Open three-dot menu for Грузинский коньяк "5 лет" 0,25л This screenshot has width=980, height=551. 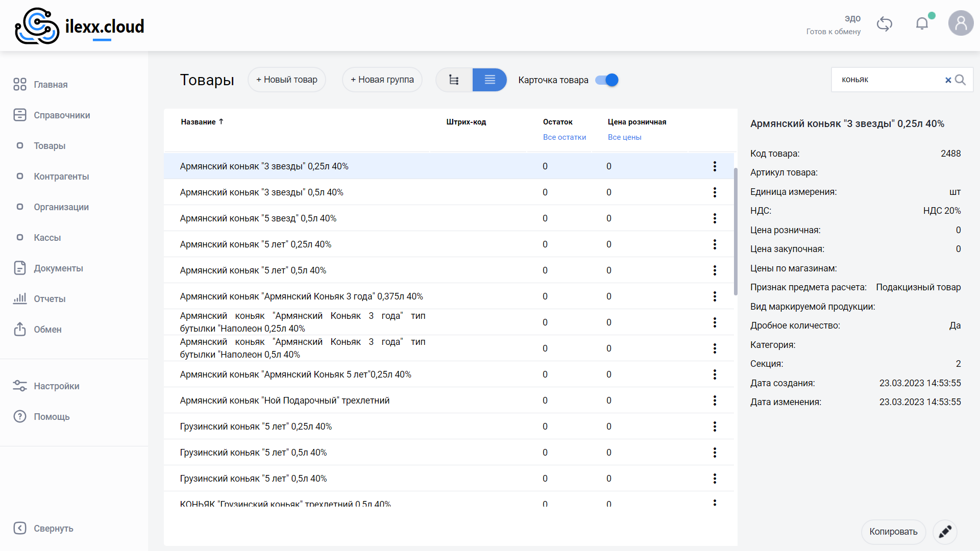pyautogui.click(x=715, y=427)
